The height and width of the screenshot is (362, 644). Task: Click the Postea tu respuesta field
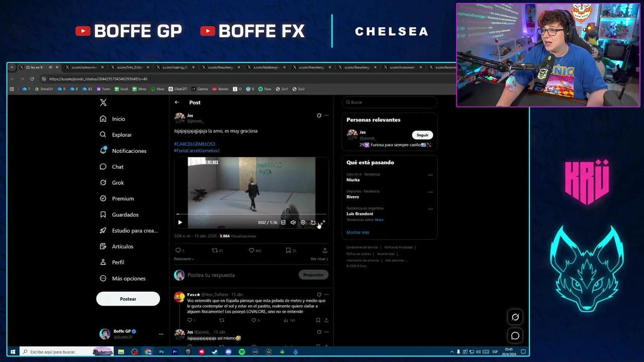(x=242, y=275)
